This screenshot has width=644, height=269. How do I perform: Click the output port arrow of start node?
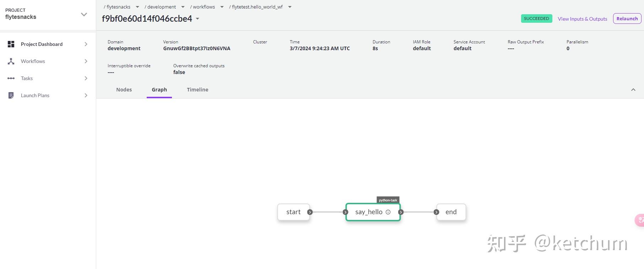point(310,212)
